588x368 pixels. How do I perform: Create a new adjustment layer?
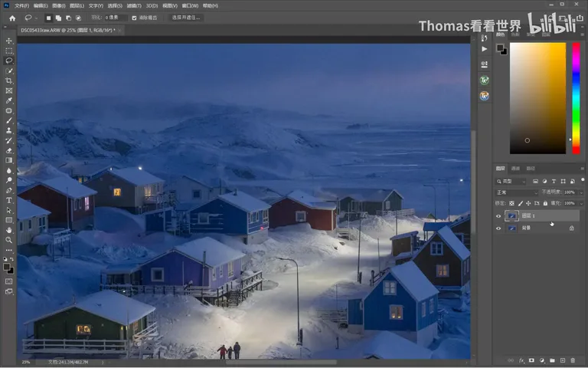coord(542,360)
